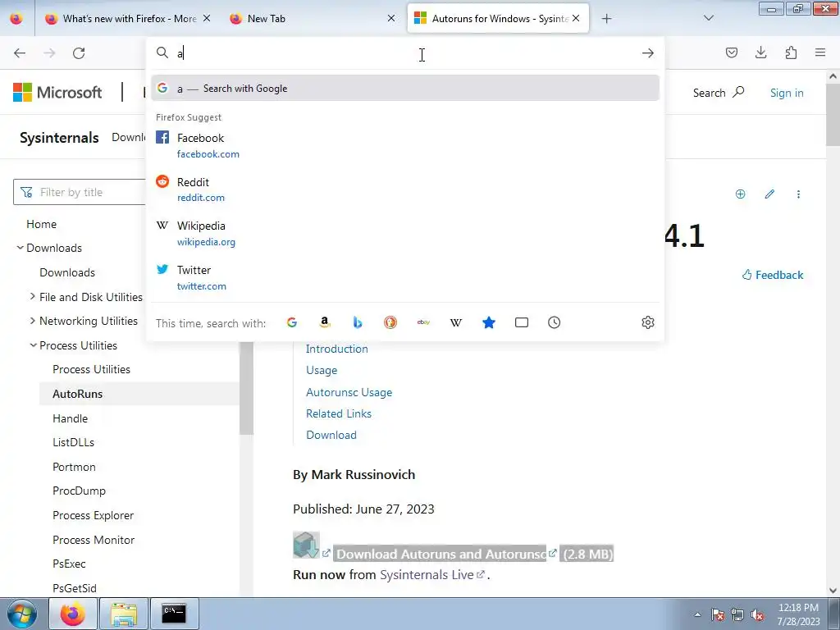
Task: Click Download Autoruns and Autorunsc link
Action: (441, 554)
